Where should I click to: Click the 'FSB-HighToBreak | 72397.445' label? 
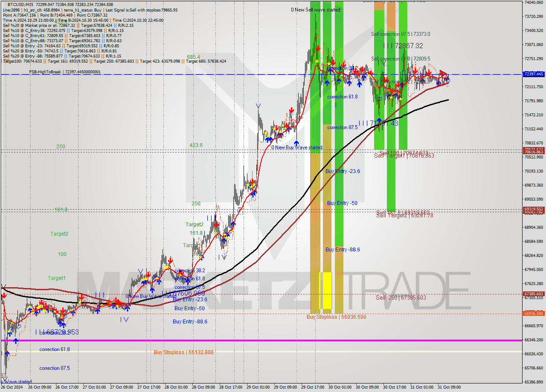tap(65, 72)
